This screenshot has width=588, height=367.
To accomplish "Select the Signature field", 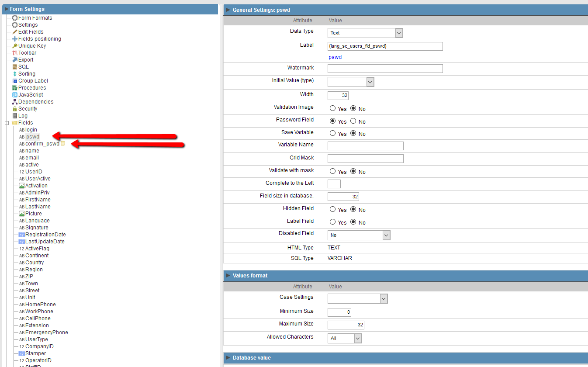I will (x=37, y=228).
